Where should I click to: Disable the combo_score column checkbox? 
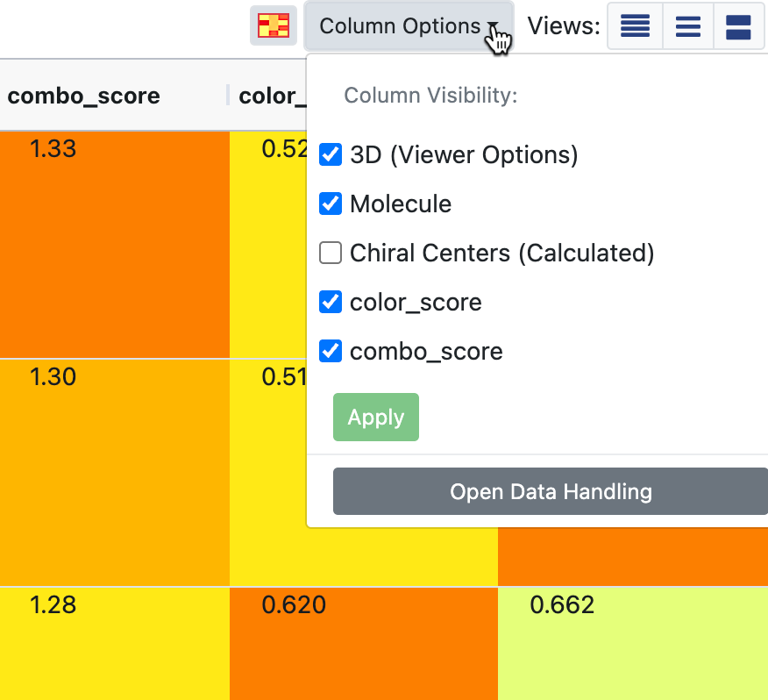(331, 352)
